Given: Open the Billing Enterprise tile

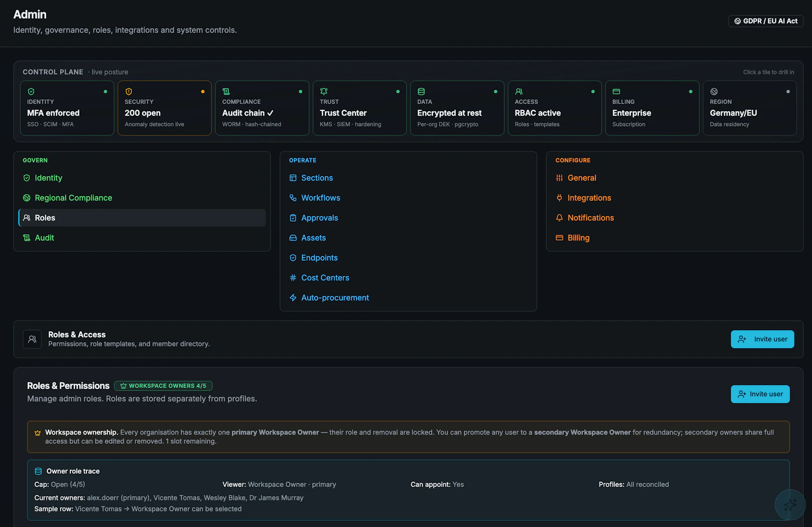Looking at the screenshot, I should coord(652,108).
